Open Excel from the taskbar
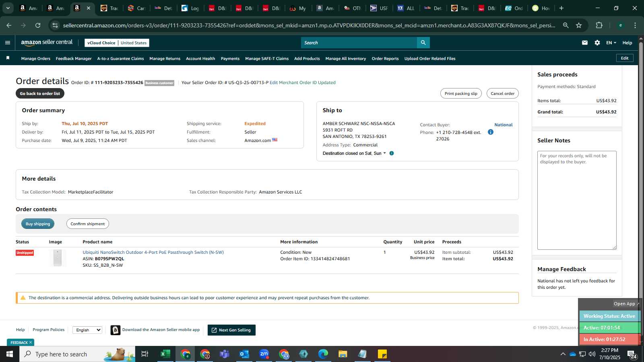Screen dimensions: 644x362 tap(165, 354)
